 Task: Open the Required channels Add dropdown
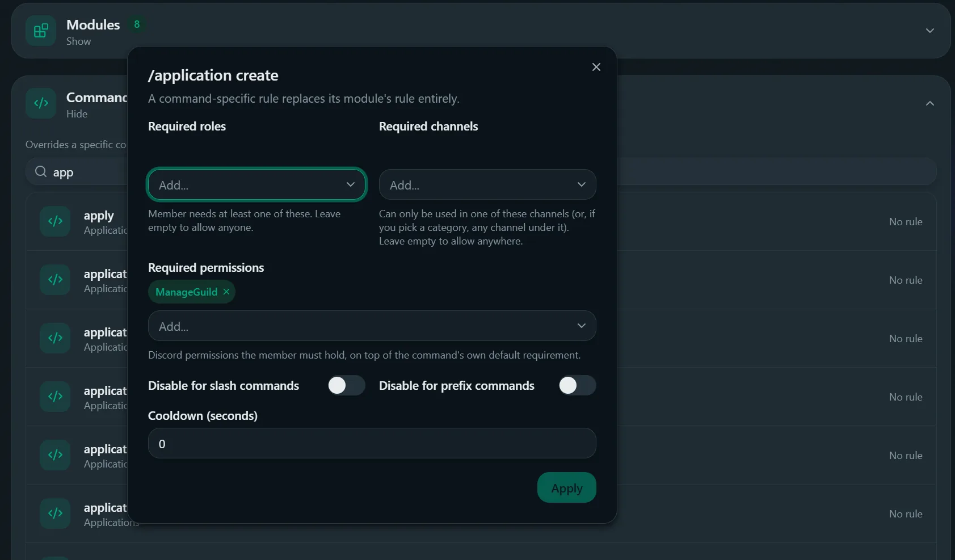pos(487,184)
